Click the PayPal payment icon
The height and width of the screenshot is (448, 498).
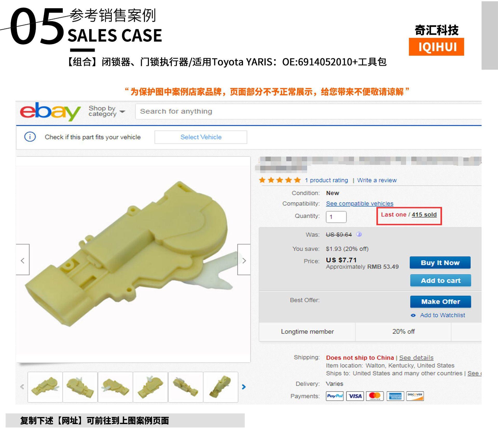pos(335,396)
